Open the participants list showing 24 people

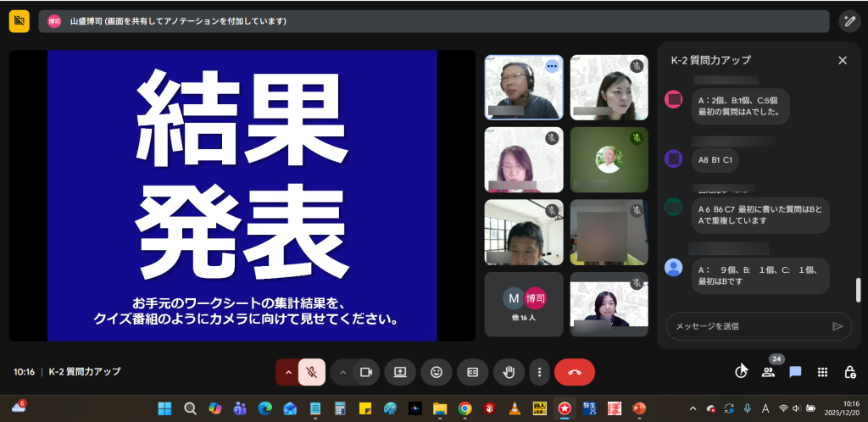pyautogui.click(x=768, y=372)
